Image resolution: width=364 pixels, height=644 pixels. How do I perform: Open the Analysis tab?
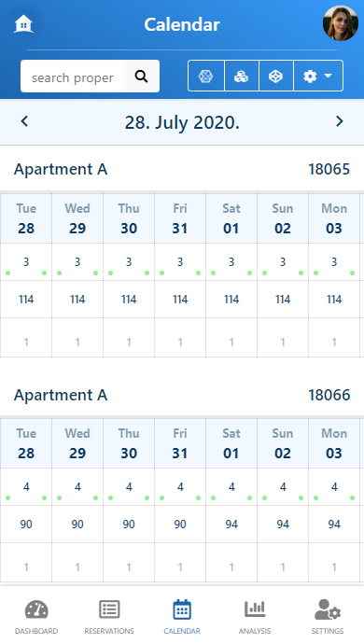click(x=255, y=617)
